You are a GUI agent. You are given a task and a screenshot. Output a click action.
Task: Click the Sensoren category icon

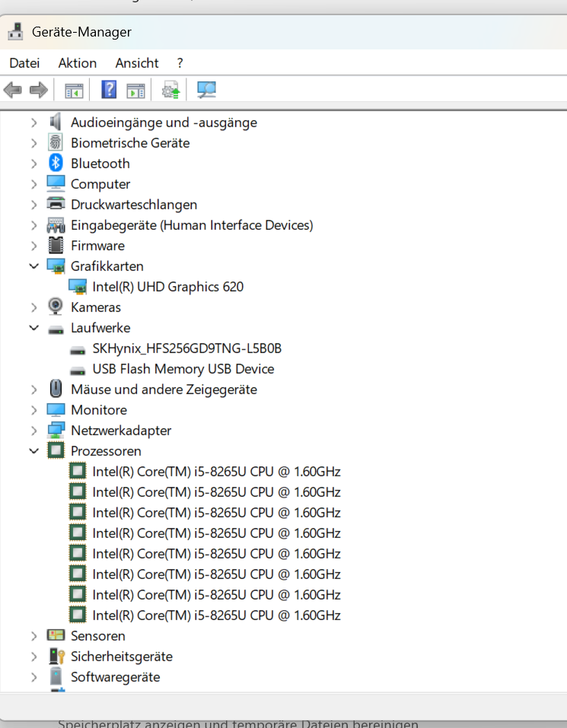56,635
